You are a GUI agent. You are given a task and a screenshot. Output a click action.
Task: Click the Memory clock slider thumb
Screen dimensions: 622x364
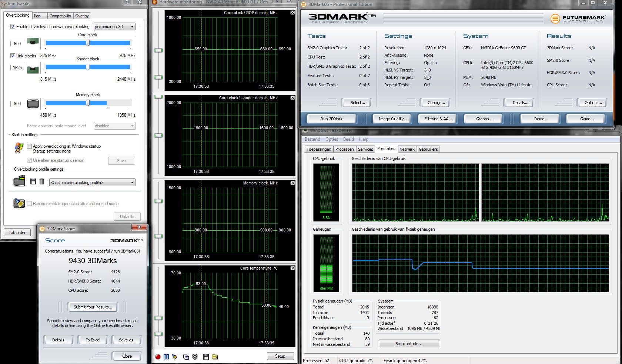88,103
